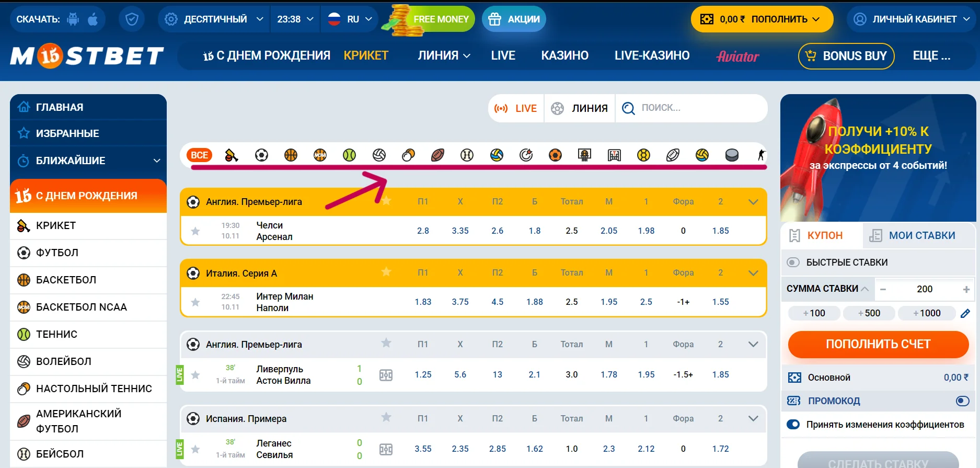Screen dimensions: 980x468
Task: Open the ЛИЧНЫЙ КАБИНЕТ dropdown
Action: (912, 19)
